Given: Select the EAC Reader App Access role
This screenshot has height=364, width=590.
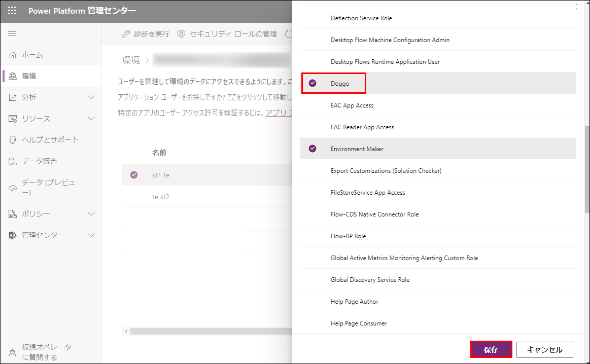Looking at the screenshot, I should (x=438, y=127).
